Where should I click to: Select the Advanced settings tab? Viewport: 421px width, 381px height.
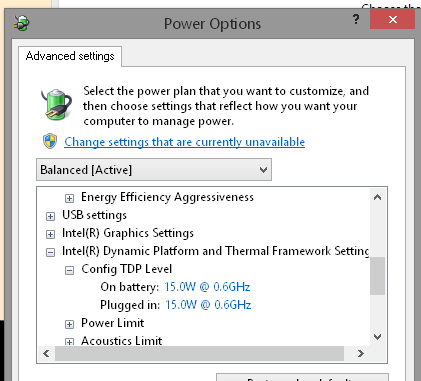click(x=70, y=56)
